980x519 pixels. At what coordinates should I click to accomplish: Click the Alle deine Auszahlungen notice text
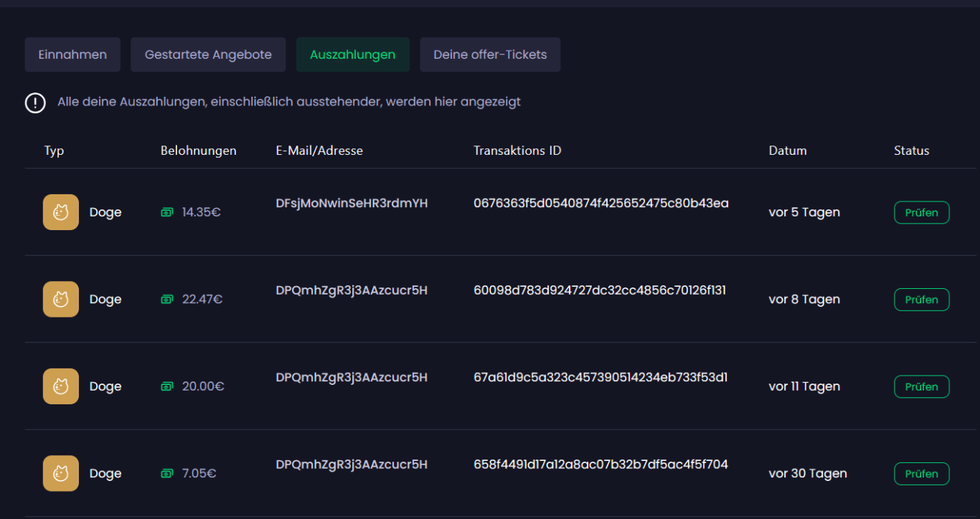(x=289, y=102)
